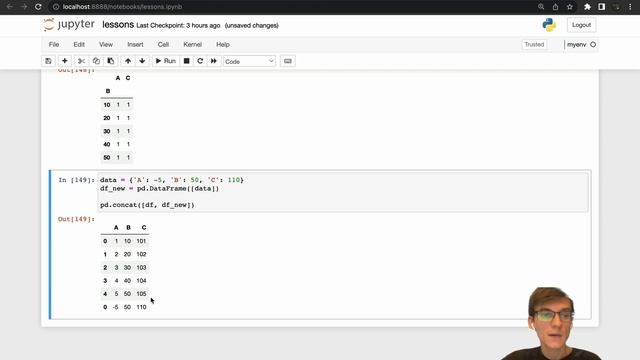Move selected cell up arrow
This screenshot has width=640, height=360.
(128, 61)
